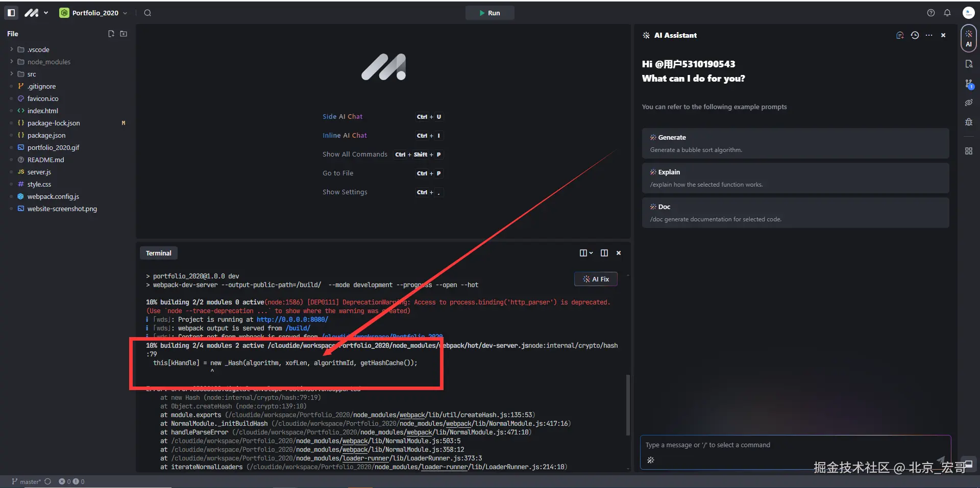Screen dimensions: 980x488
Task: Click Go to File on the welcome page
Action: click(x=338, y=173)
